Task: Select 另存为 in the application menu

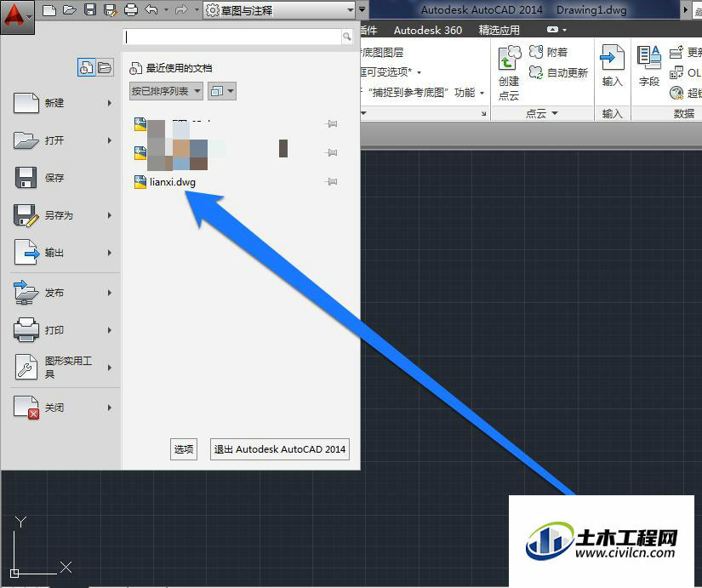Action: point(63,215)
